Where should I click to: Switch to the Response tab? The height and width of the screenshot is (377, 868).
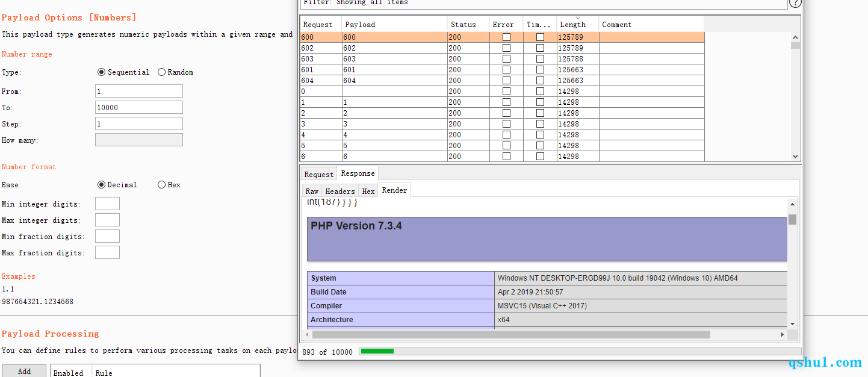pos(358,173)
